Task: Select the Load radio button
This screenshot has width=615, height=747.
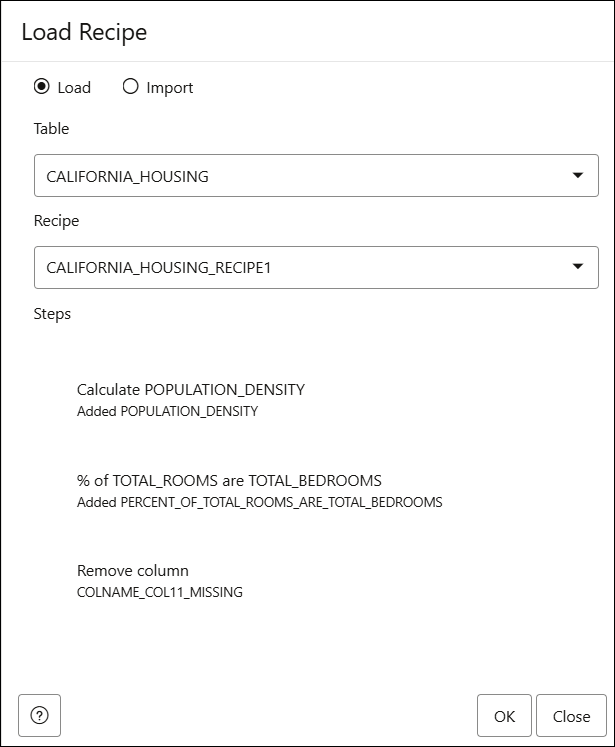Action: click(41, 87)
